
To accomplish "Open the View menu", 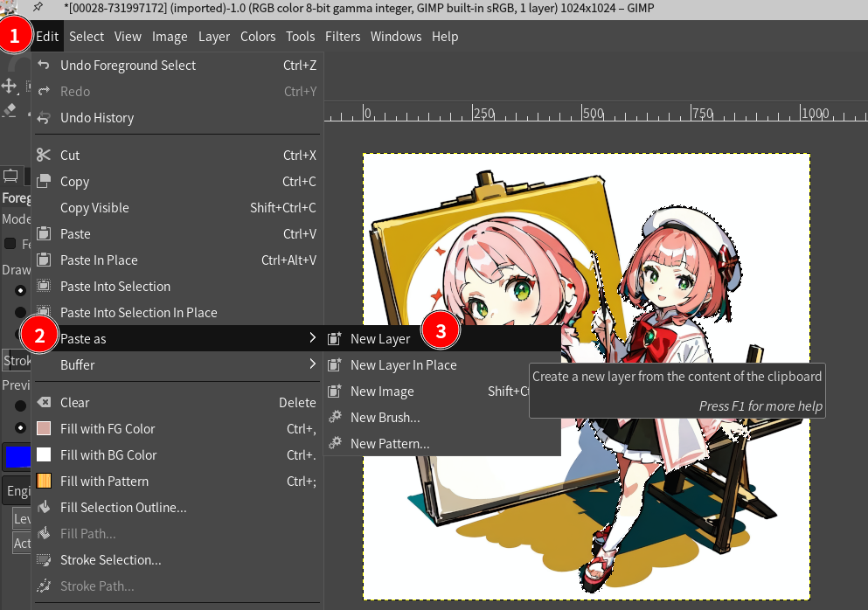I will click(128, 37).
